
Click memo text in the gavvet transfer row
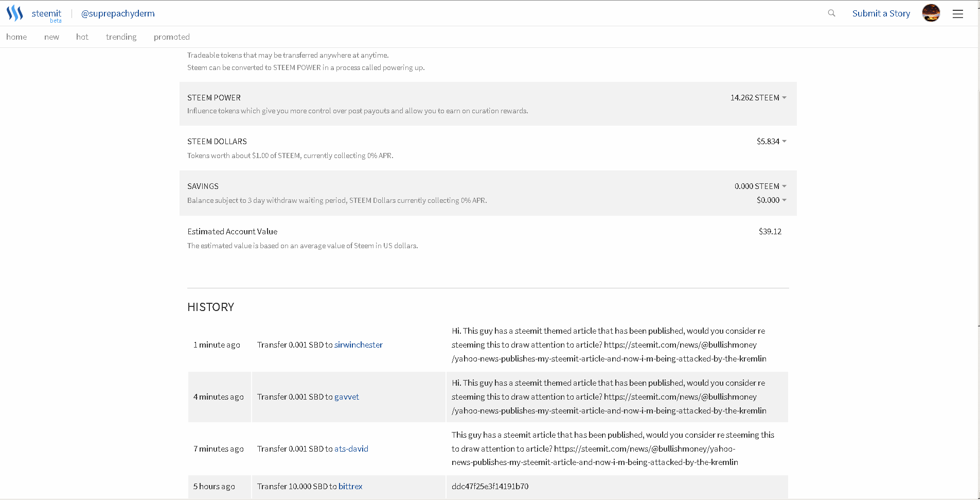[x=609, y=397]
